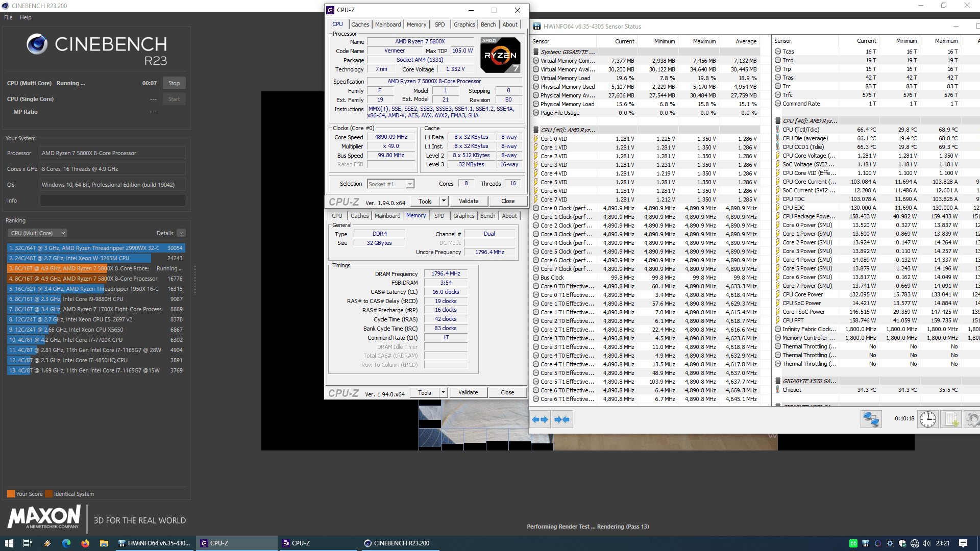Switch to Caches tab in top CPU-Z
This screenshot has width=980, height=551.
click(x=360, y=24)
